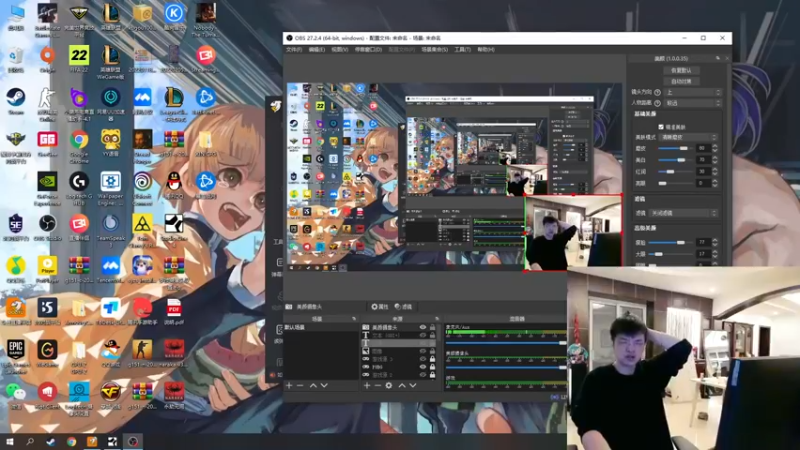Open the 镜头方向 dropdown
800x450 pixels.
pos(693,92)
